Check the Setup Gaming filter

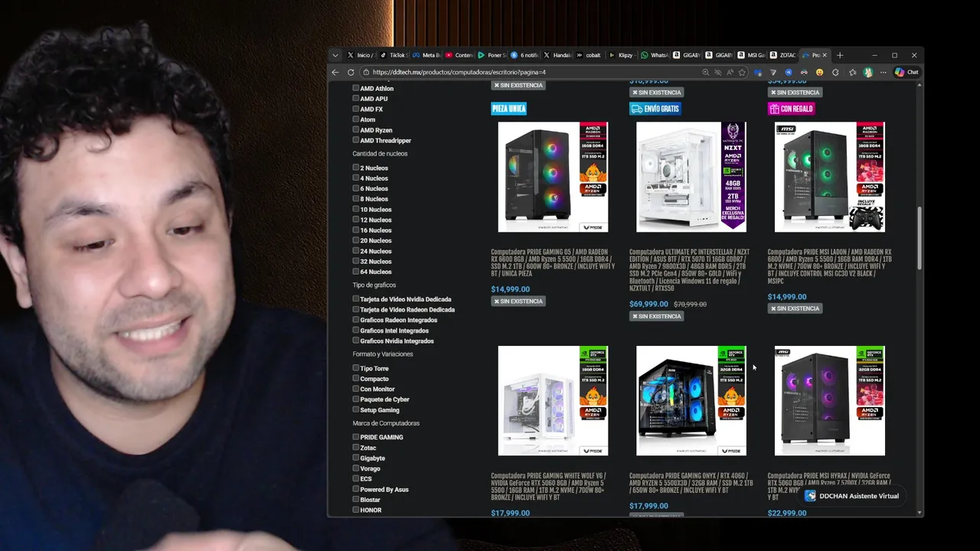(356, 409)
